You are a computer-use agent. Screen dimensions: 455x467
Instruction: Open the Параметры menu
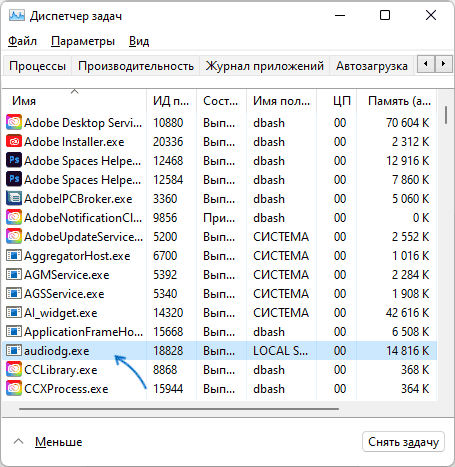[83, 41]
